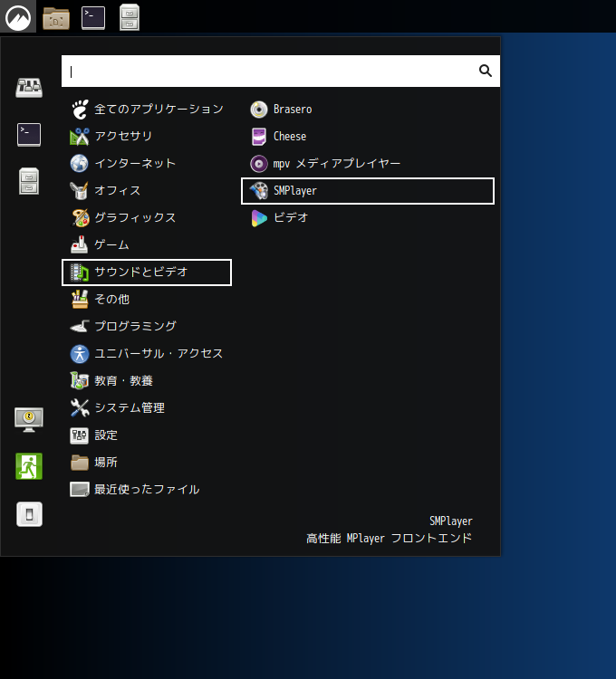Open the control center icon in menu sidebar

29,87
